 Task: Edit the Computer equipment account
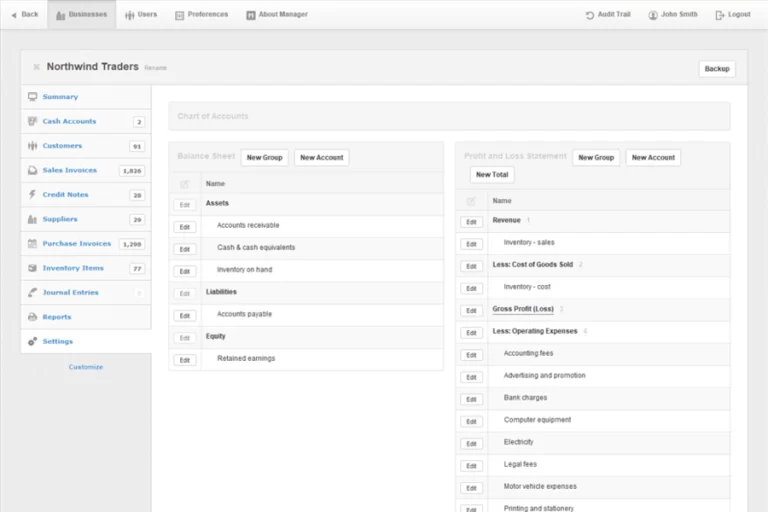click(x=471, y=421)
